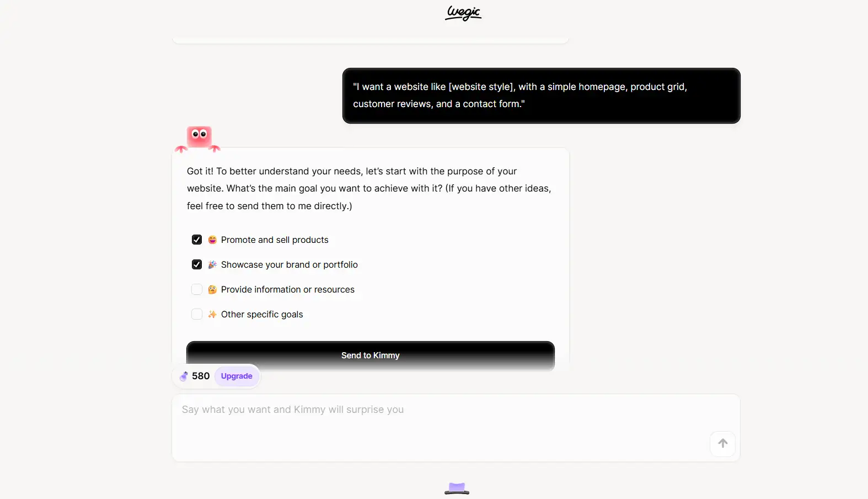Screen dimensions: 868x499
Task: Open the Upgrade plan button
Action: click(x=237, y=376)
